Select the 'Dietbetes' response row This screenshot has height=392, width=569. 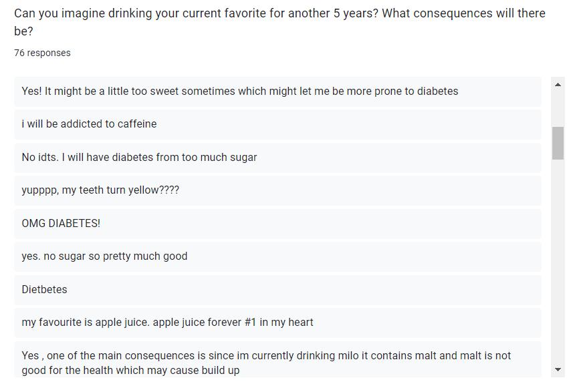pos(277,290)
